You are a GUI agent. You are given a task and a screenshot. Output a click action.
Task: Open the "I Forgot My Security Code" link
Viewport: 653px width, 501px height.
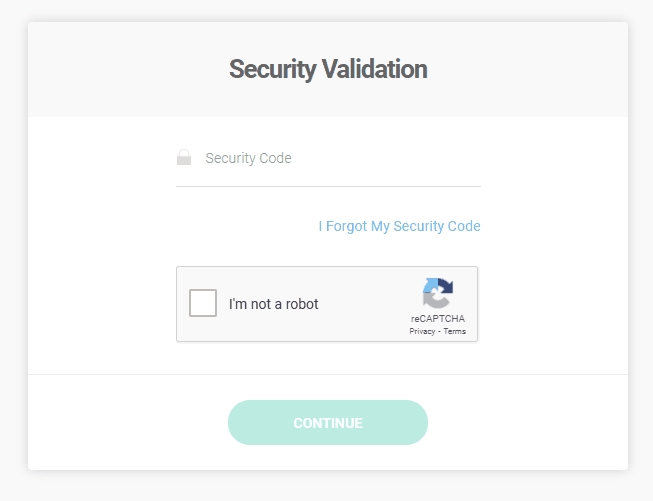point(399,226)
